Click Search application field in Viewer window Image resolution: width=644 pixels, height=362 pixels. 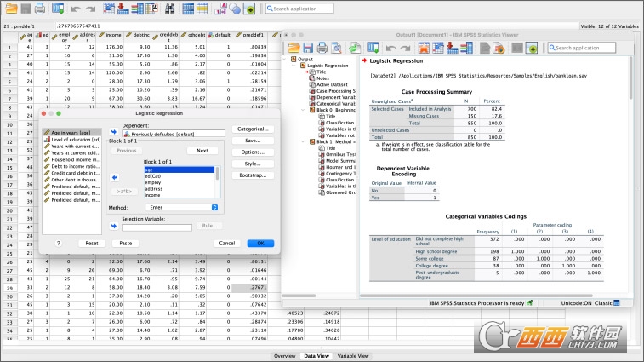point(582,48)
